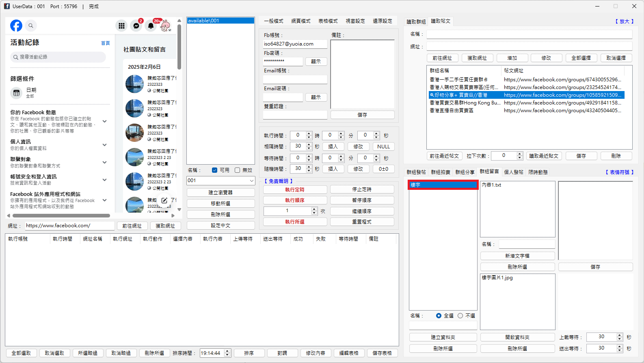Click the embedded browser horizontal scrollbar
The image size is (644, 363).
coord(61,215)
